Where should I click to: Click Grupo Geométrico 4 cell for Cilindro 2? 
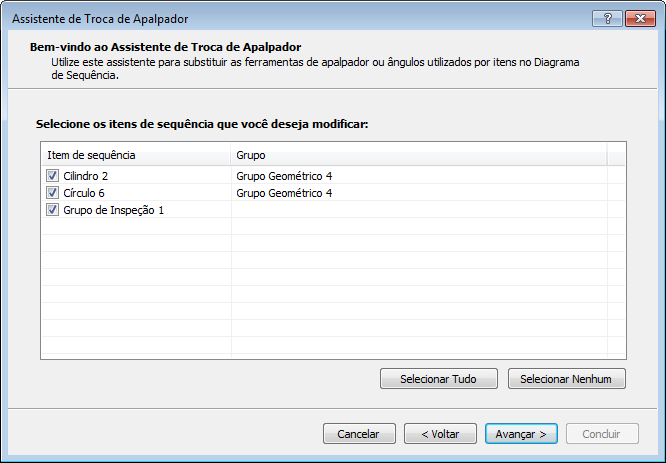pos(284,176)
